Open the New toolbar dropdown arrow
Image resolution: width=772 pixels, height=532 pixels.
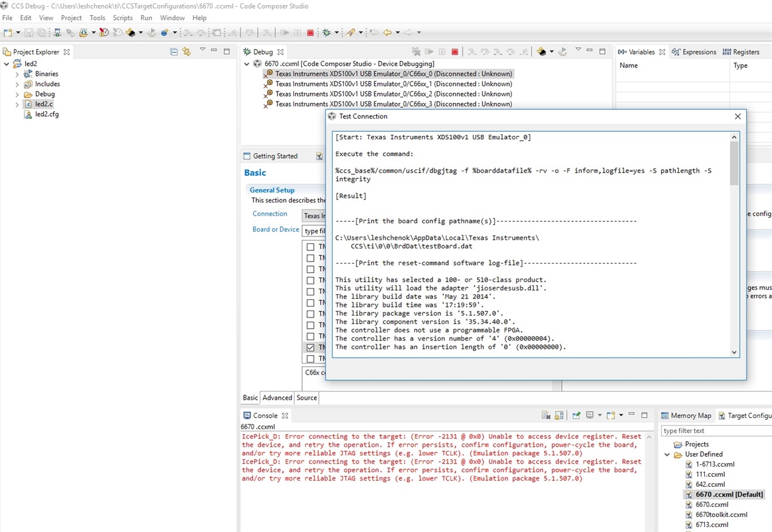pyautogui.click(x=18, y=33)
